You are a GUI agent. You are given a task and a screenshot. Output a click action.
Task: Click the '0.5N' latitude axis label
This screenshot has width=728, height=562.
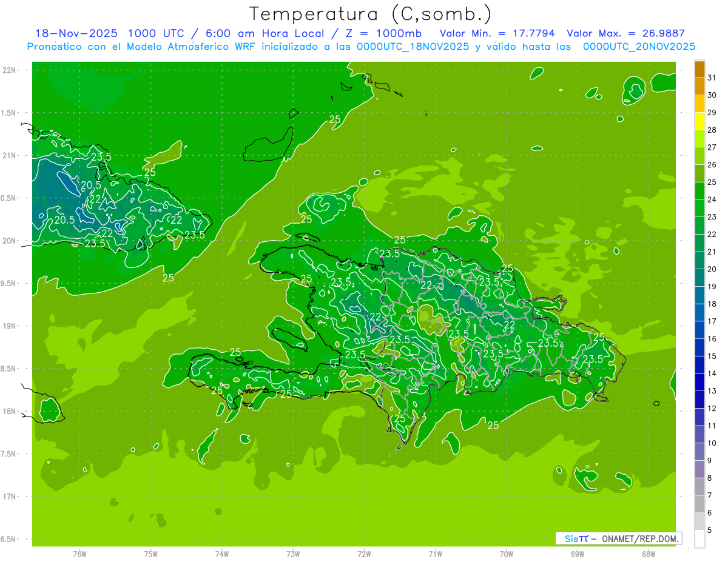[9, 198]
